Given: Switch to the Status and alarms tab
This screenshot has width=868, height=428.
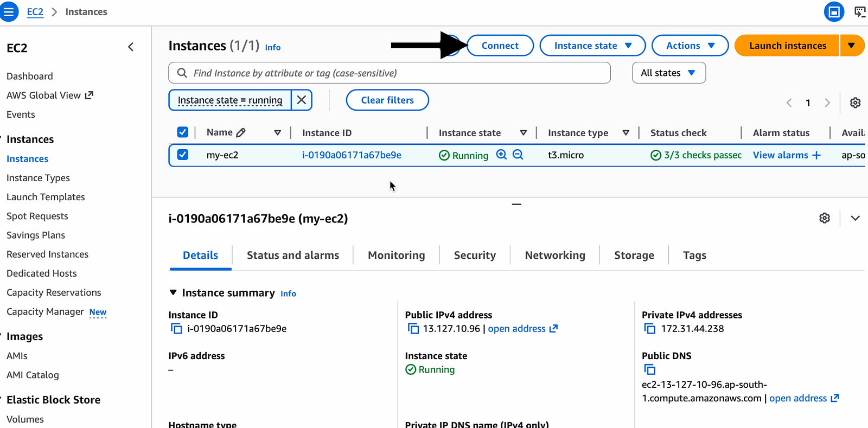Looking at the screenshot, I should 293,255.
